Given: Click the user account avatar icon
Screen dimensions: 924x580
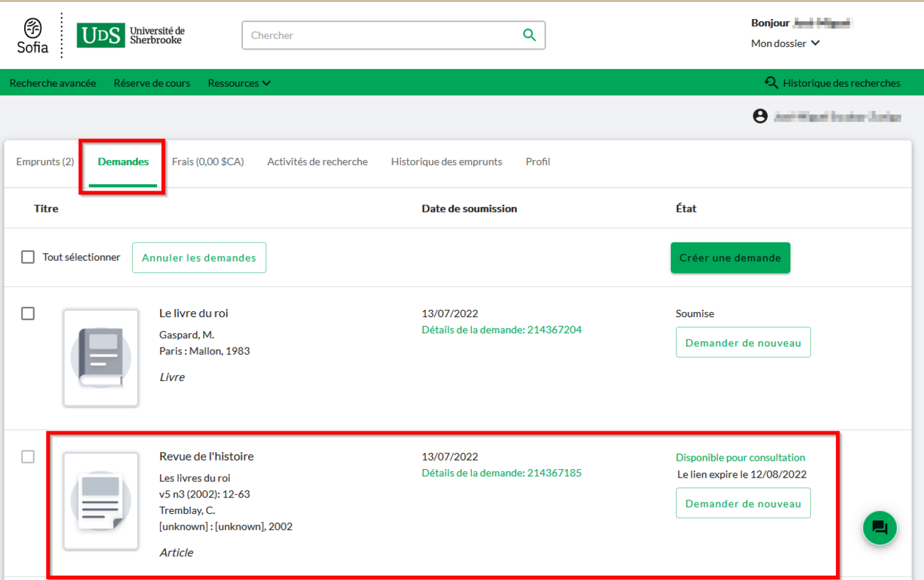Looking at the screenshot, I should [761, 116].
